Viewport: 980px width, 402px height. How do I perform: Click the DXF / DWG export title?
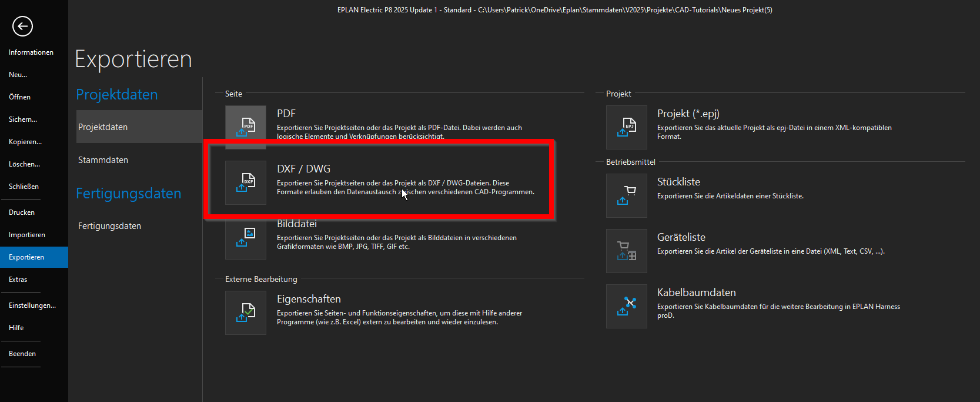pyautogui.click(x=304, y=169)
